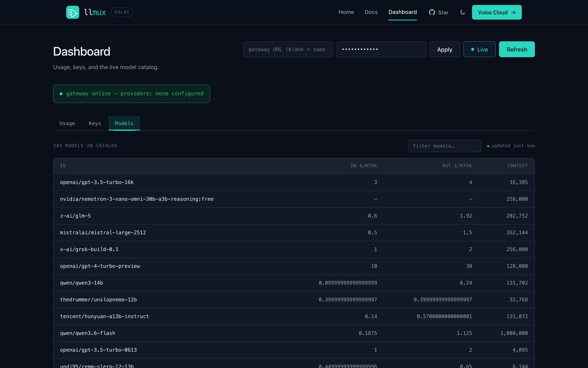The width and height of the screenshot is (588, 368).
Task: Focus the masked API key field
Action: coord(381,49)
